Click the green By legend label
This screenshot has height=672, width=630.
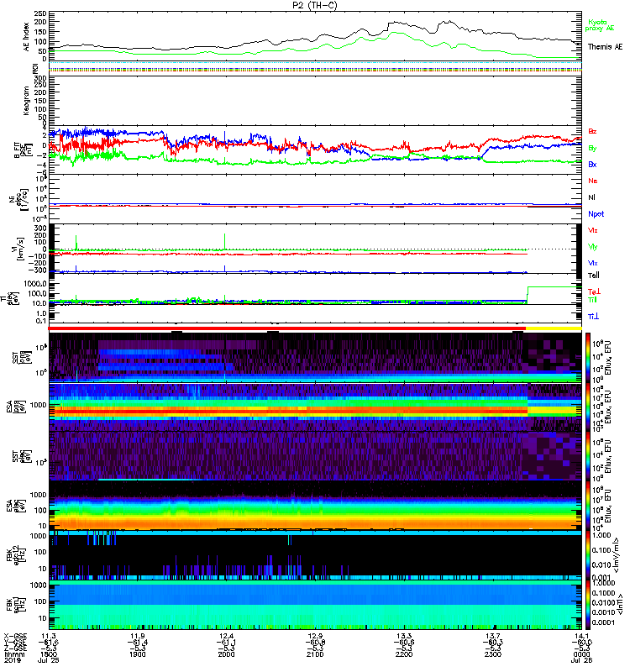[592, 149]
